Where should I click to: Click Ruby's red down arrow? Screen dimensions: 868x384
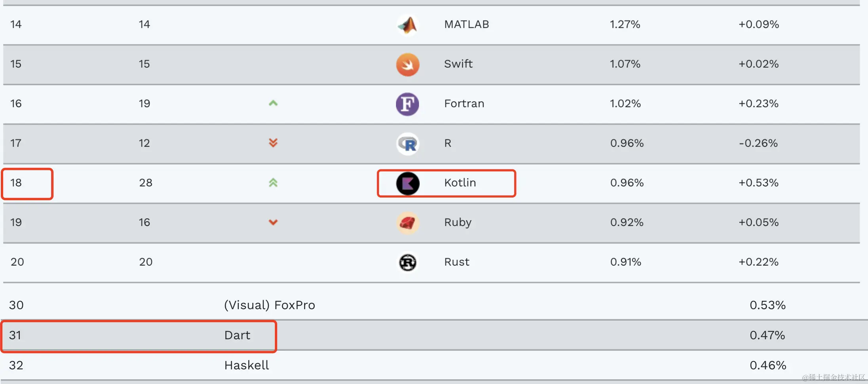pos(273,222)
